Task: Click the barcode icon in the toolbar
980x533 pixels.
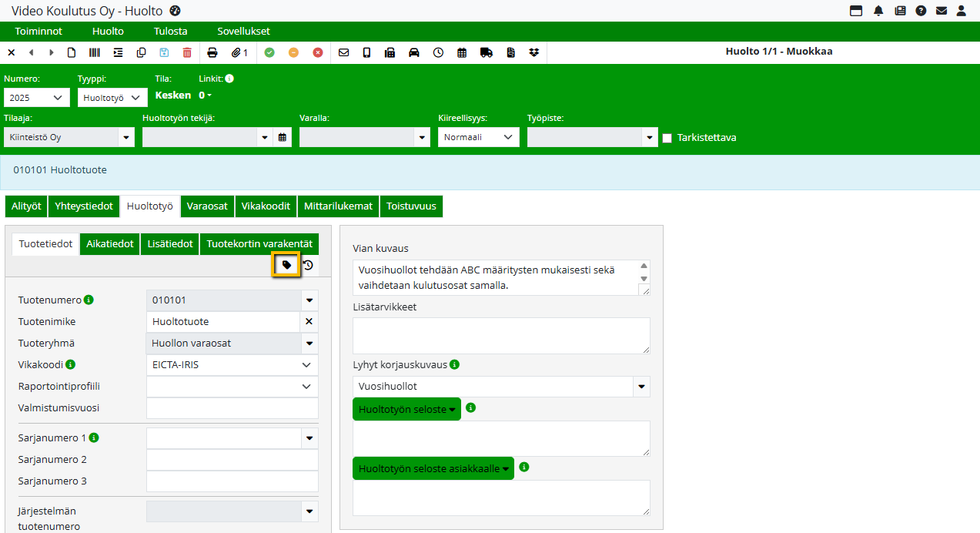Action: [x=94, y=52]
